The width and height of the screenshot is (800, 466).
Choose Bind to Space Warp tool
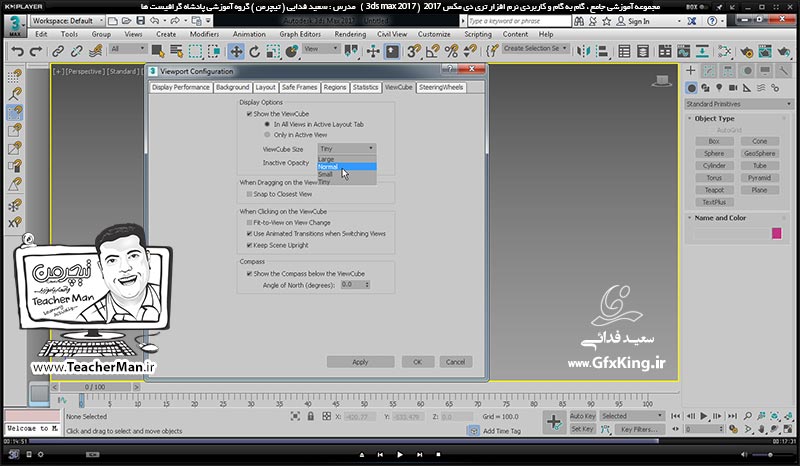pos(95,51)
